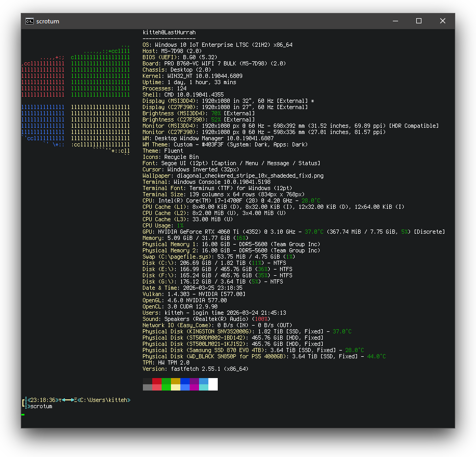Click the cyan swatch in bottom row
The image size is (476, 457).
pos(204,387)
